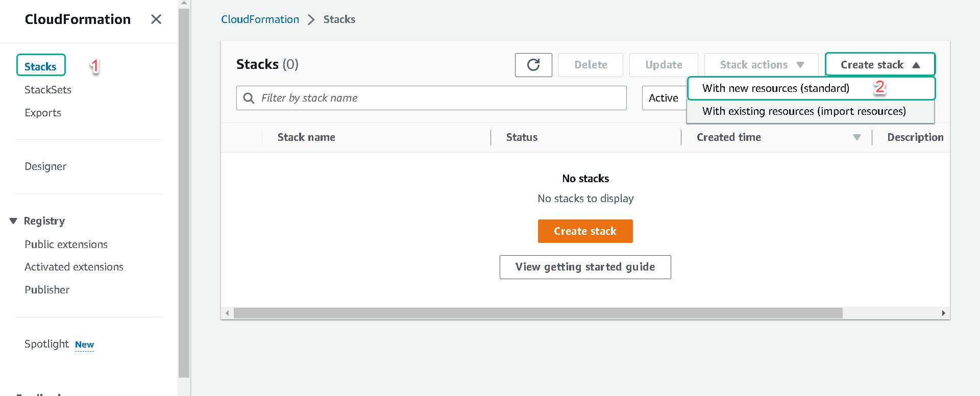
Task: Click the Status column header
Action: click(x=522, y=137)
